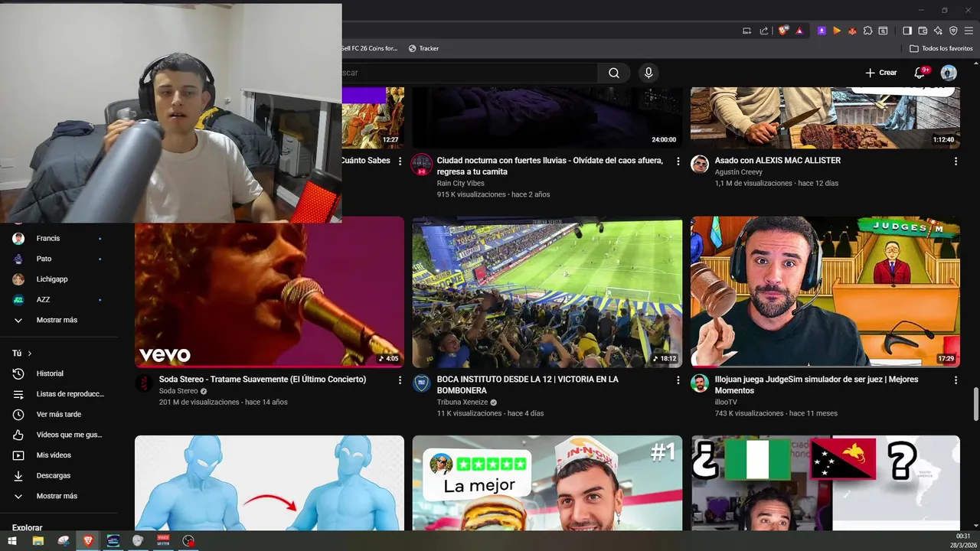Open Historial in sidebar
The width and height of the screenshot is (980, 551).
pos(58,373)
